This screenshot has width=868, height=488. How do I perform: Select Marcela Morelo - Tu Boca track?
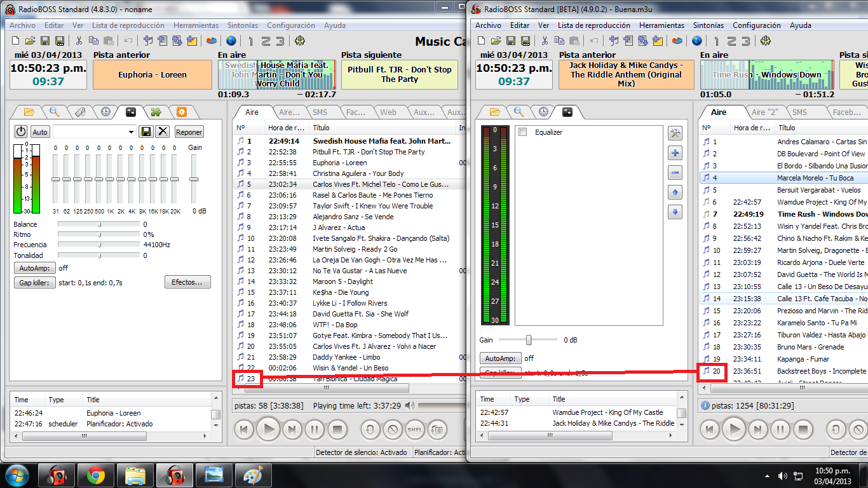click(x=783, y=178)
